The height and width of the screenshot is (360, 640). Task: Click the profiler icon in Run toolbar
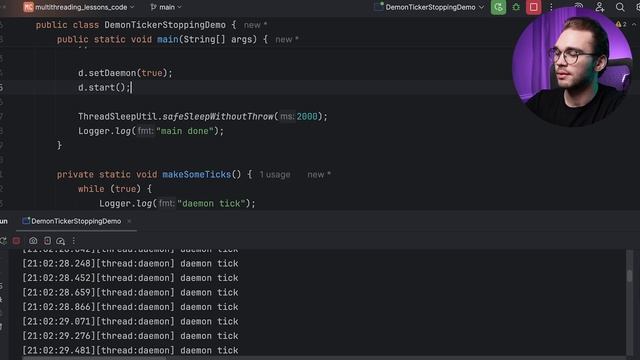click(60, 241)
